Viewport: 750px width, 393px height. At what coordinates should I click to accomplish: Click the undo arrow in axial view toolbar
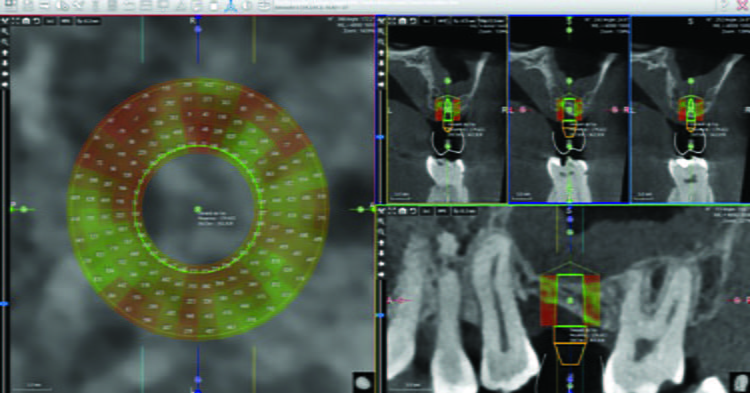[36, 21]
